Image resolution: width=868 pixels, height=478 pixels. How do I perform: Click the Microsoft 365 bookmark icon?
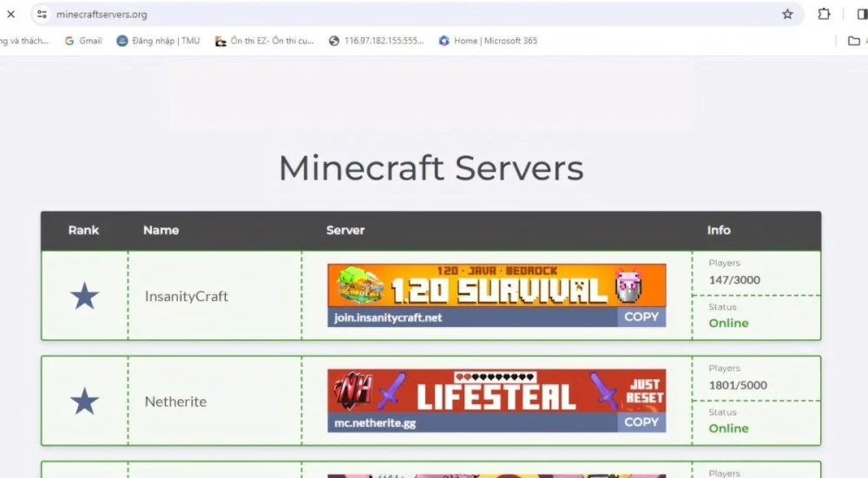444,41
